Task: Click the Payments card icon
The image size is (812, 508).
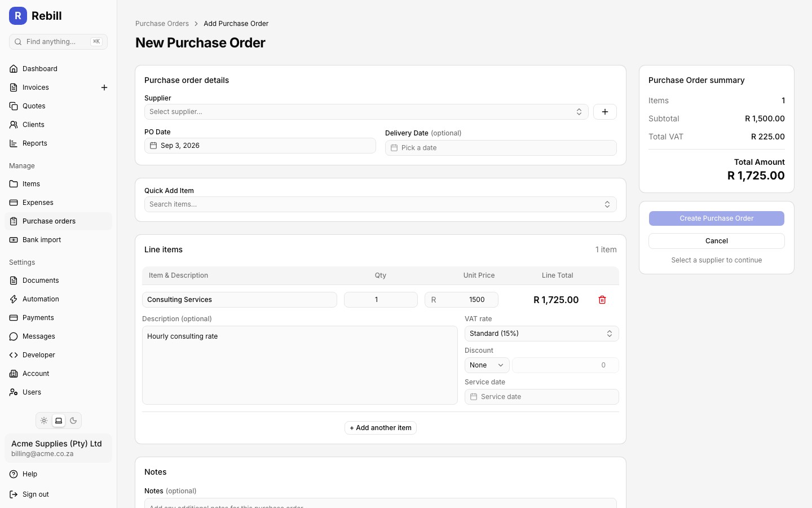Action: coord(14,318)
